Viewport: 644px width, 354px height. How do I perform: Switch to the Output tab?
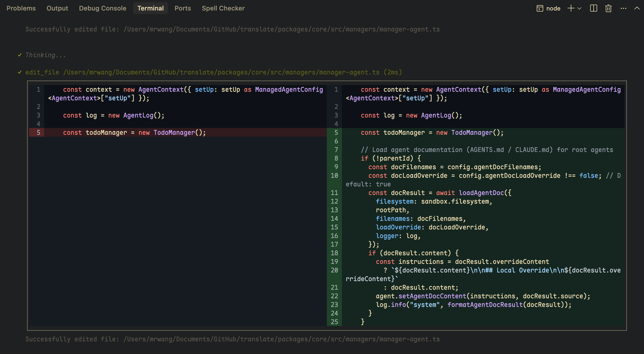point(57,8)
